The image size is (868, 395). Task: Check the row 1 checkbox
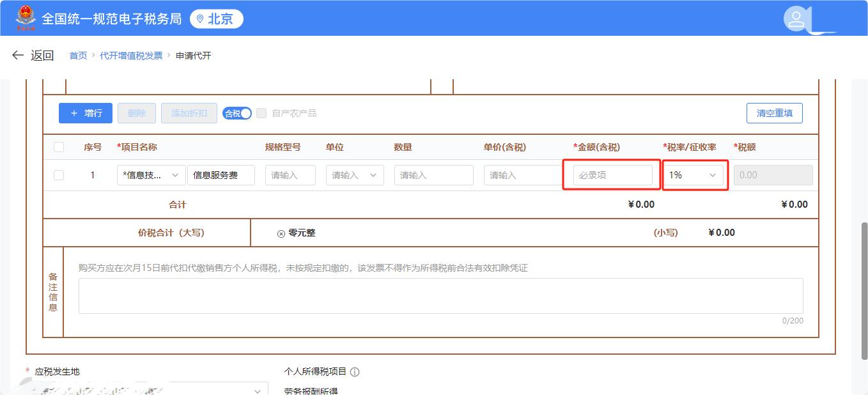click(x=59, y=175)
